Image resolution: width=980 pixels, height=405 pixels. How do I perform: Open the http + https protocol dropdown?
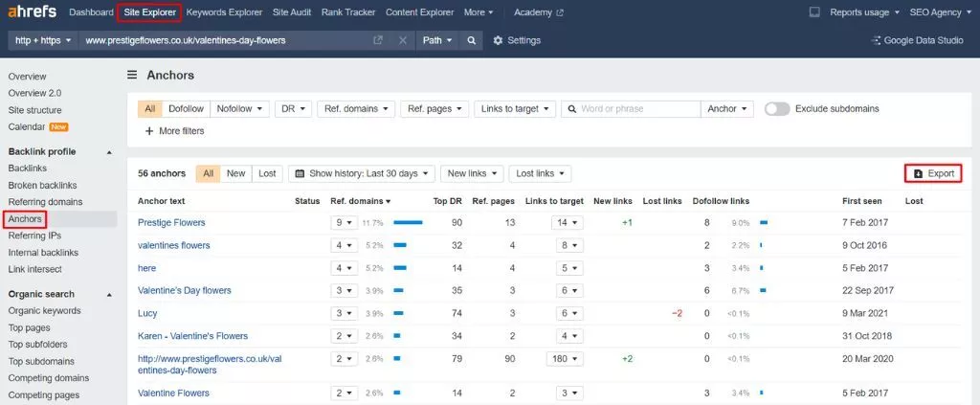click(x=42, y=40)
